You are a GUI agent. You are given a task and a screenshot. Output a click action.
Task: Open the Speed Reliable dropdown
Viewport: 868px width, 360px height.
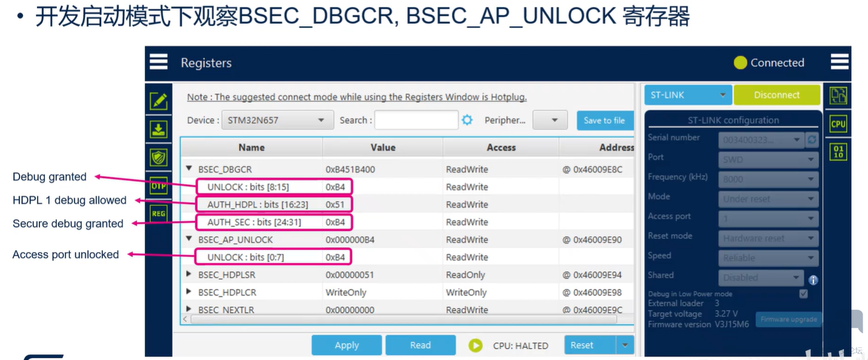click(769, 258)
